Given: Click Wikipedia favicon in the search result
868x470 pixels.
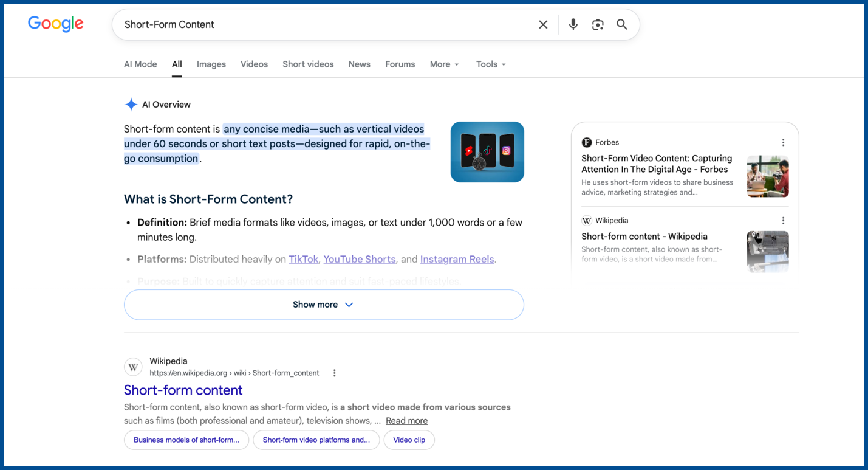Looking at the screenshot, I should coord(133,367).
